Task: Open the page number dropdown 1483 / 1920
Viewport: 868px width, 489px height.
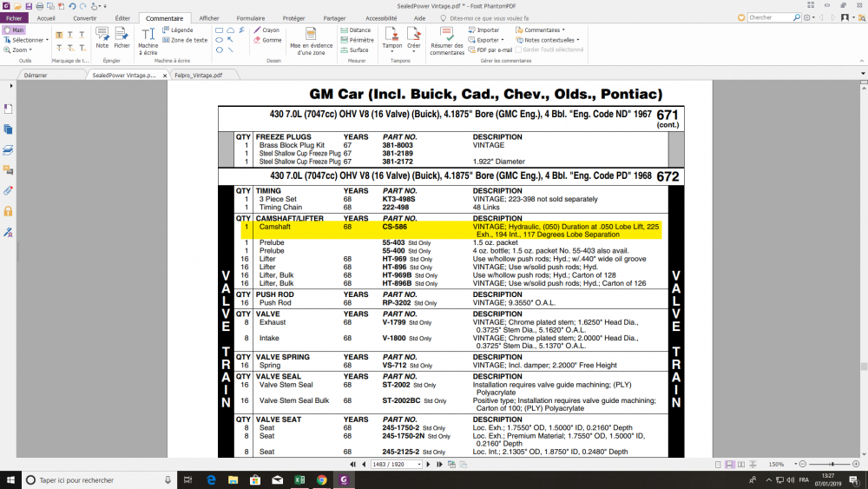Action: pos(419,465)
